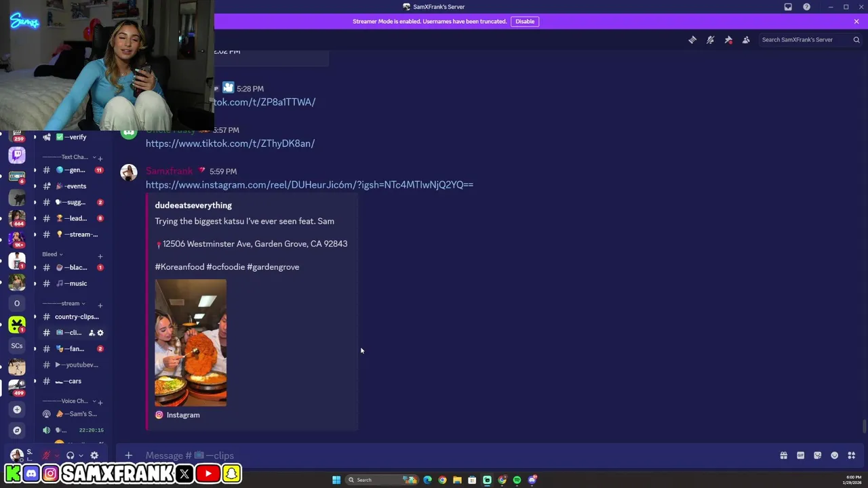
Task: Toggle the member list icon
Action: pos(746,39)
